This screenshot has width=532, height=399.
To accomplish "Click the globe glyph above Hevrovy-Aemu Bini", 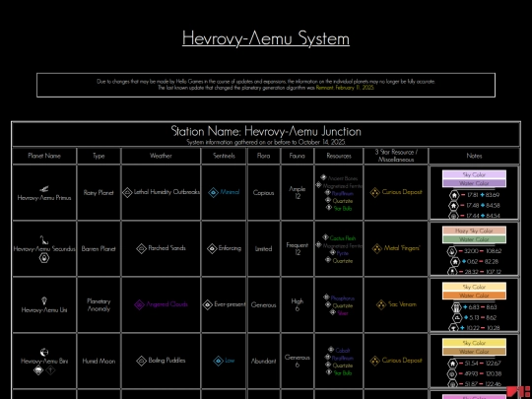I will 44,352.
